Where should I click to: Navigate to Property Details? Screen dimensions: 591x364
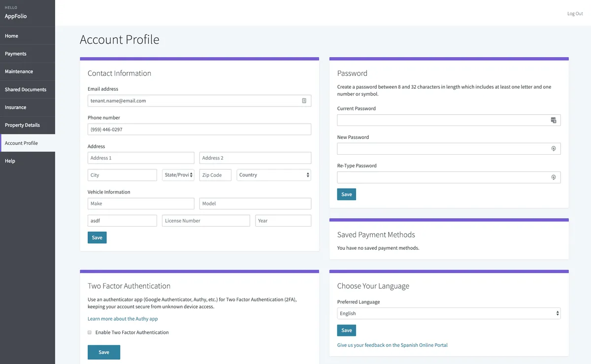pyautogui.click(x=22, y=125)
